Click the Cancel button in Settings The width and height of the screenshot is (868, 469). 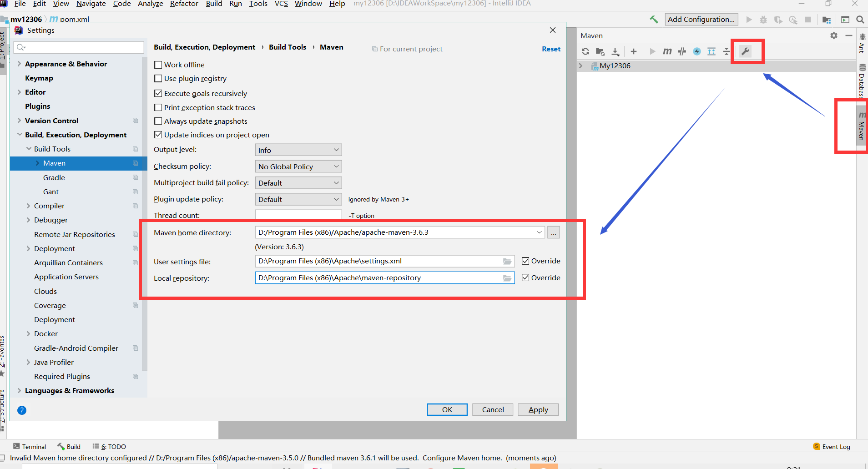(493, 409)
